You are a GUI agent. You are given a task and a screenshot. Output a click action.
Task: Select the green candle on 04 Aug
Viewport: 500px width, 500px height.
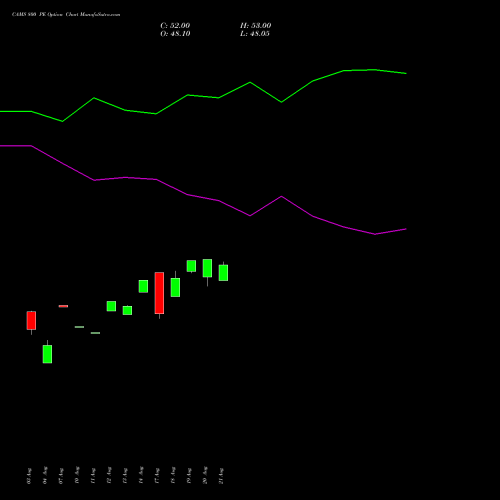(x=47, y=354)
